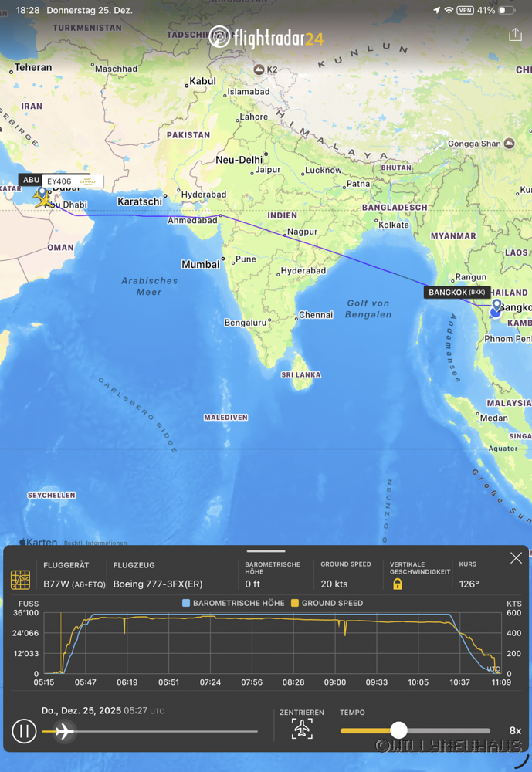Tap the panel drag handle bar

tap(266, 551)
